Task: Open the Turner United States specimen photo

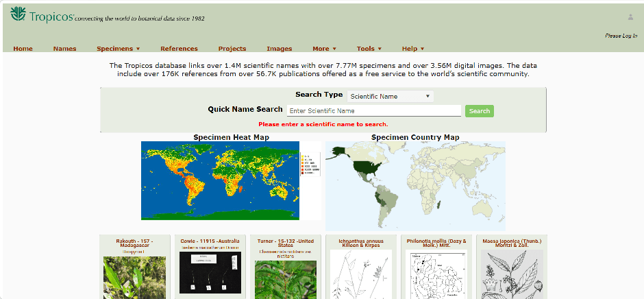Action: pyautogui.click(x=286, y=278)
